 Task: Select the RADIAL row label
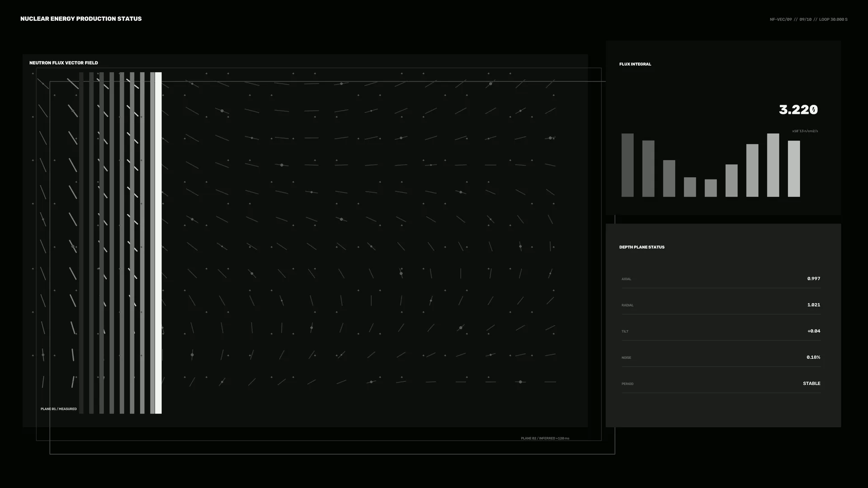pos(627,305)
